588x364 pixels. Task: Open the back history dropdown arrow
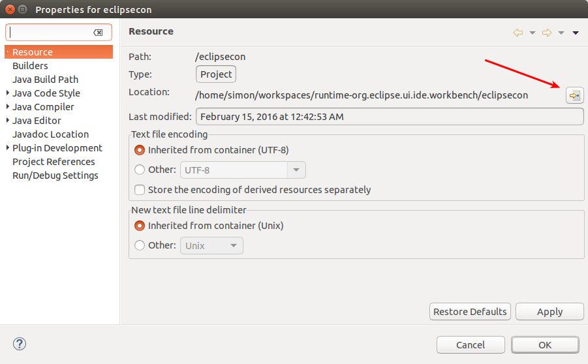click(532, 33)
